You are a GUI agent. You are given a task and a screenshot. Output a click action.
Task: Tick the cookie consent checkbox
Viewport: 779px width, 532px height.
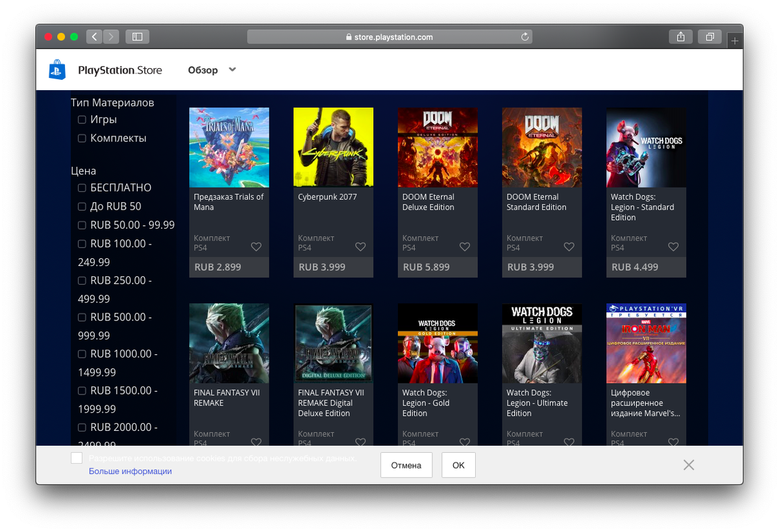click(77, 458)
